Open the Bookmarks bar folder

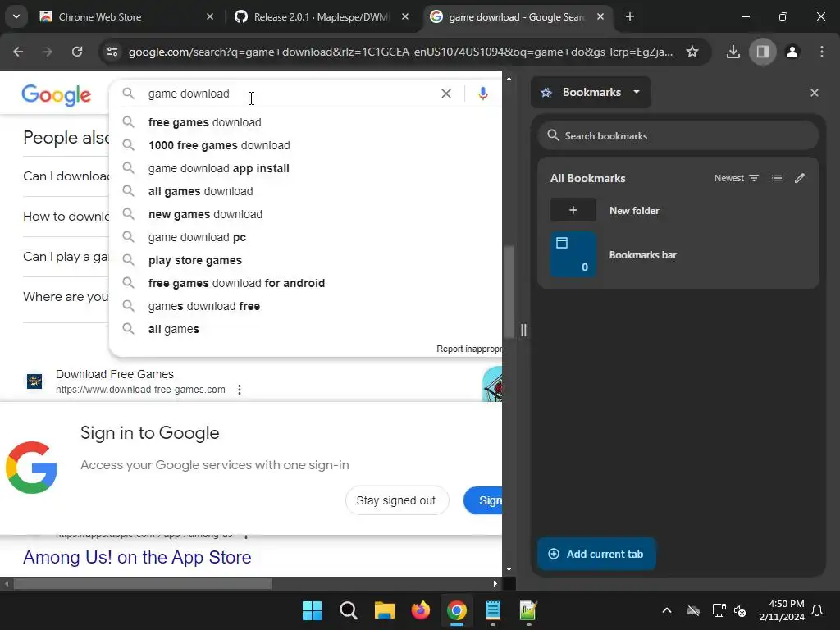(678, 254)
